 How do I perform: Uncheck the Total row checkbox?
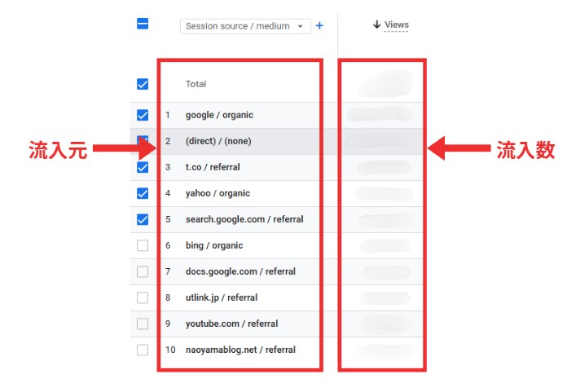pos(143,84)
